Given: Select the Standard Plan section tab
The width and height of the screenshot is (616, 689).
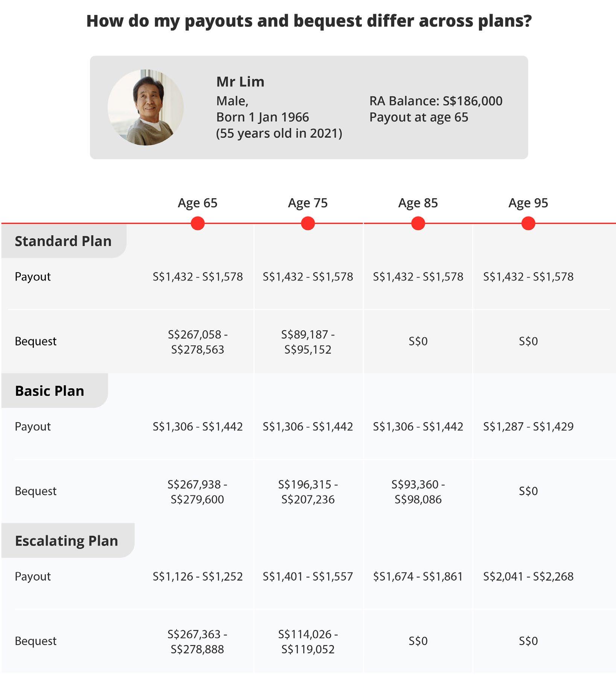Looking at the screenshot, I should [x=63, y=241].
